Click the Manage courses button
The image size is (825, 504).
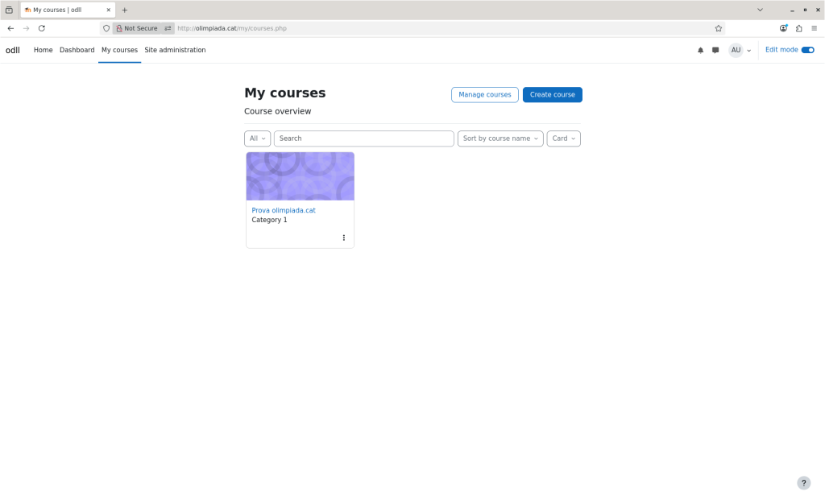pyautogui.click(x=484, y=95)
